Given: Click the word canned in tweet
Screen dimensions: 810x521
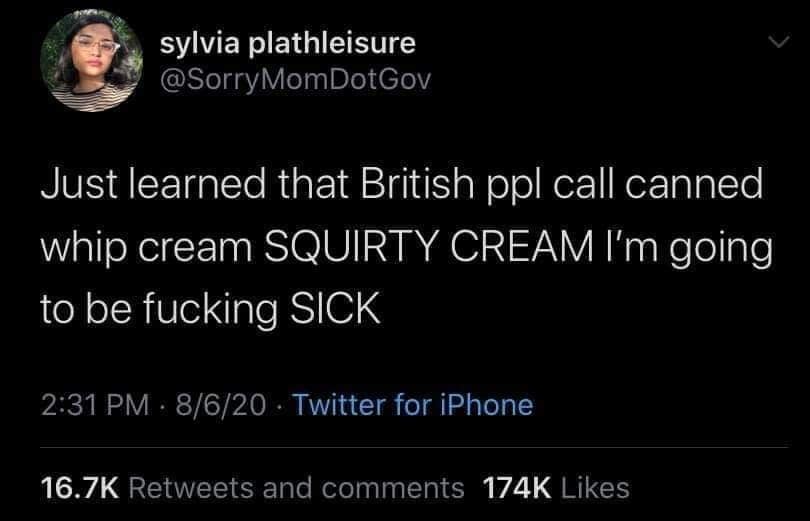Looking at the screenshot, I should pyautogui.click(x=694, y=184).
